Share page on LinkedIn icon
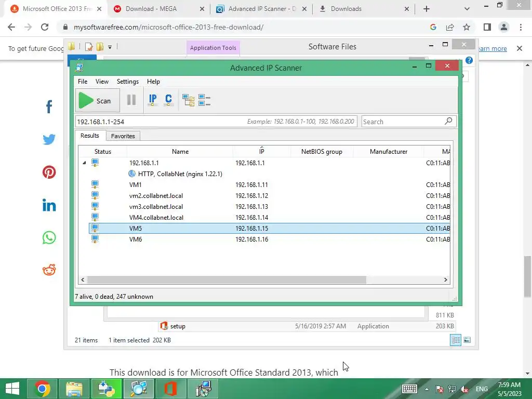 [x=49, y=205]
